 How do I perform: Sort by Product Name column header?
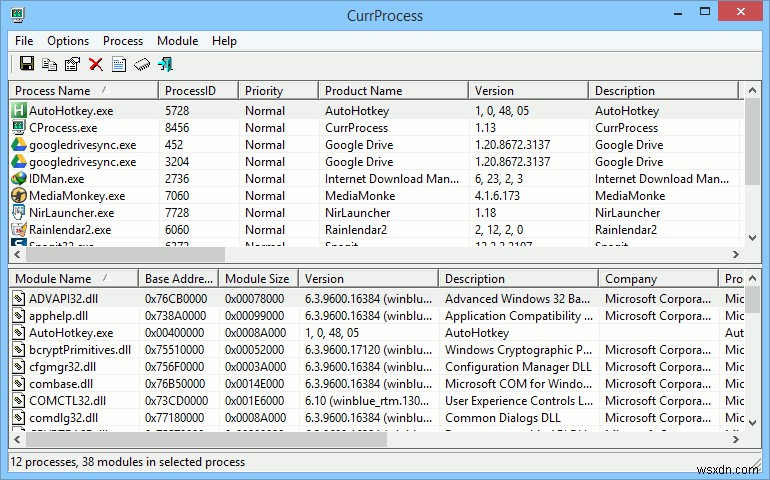point(394,91)
